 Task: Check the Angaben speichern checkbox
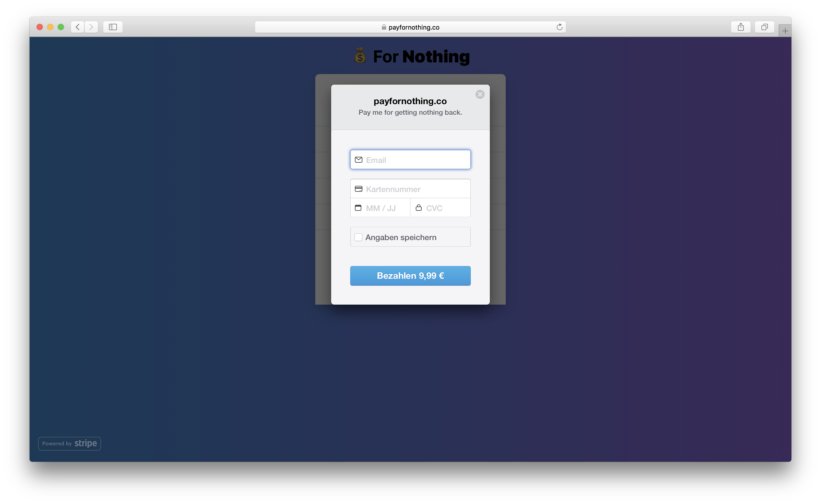[358, 237]
